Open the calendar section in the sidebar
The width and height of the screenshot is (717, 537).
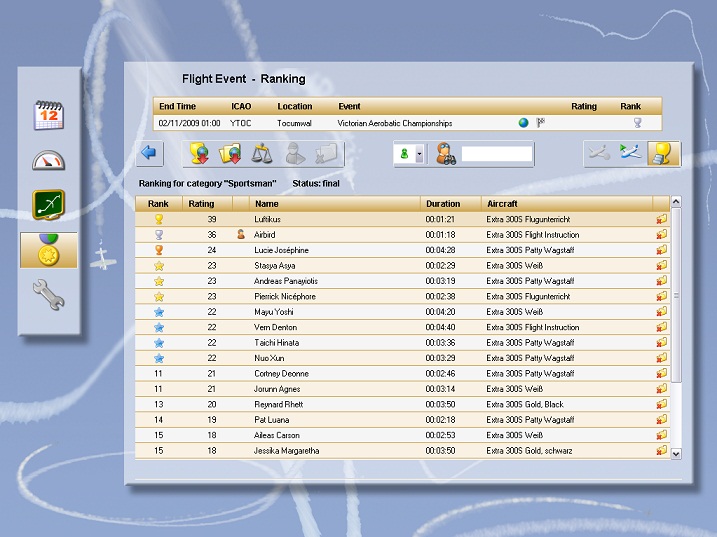point(49,115)
